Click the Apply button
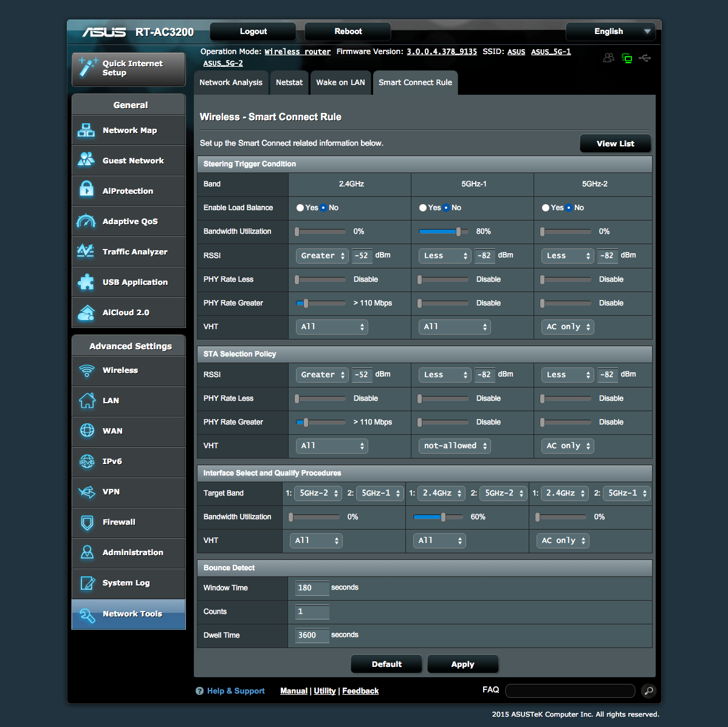Viewport: 728px width, 727px height. pyautogui.click(x=462, y=664)
